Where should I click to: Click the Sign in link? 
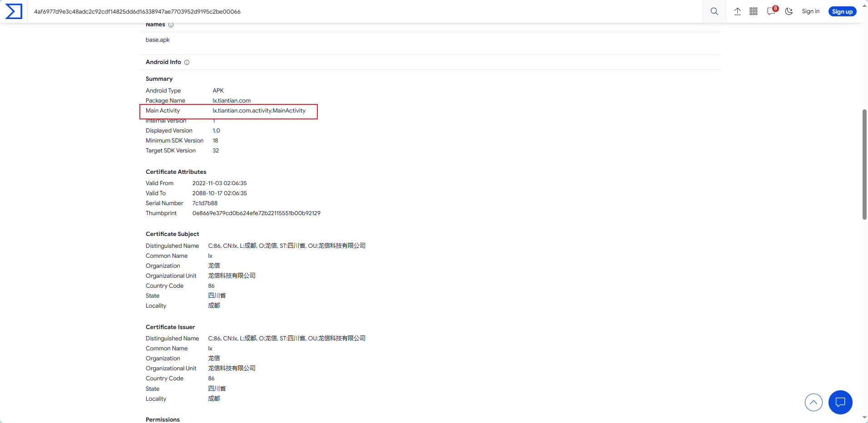[x=810, y=11]
